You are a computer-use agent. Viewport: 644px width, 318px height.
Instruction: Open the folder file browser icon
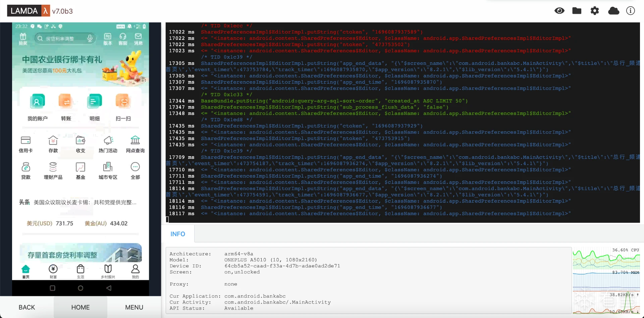click(577, 11)
